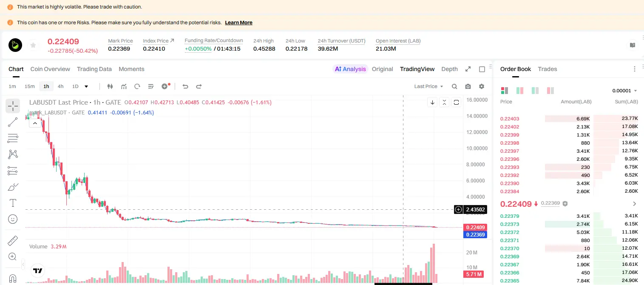This screenshot has width=644, height=285.
Task: Expand arrow right of 0.22409 in order book
Action: click(x=635, y=204)
